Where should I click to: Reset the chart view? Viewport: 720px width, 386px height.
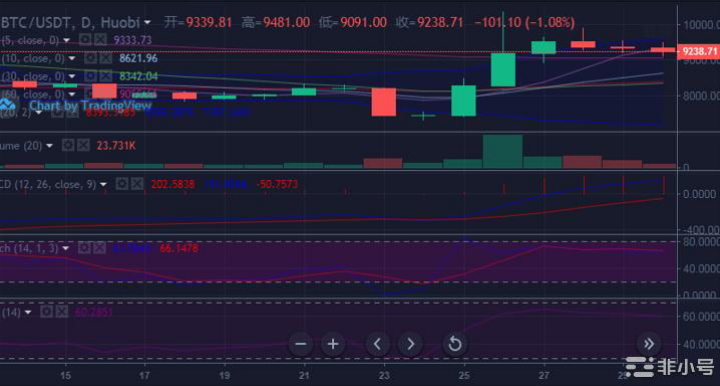click(455, 344)
